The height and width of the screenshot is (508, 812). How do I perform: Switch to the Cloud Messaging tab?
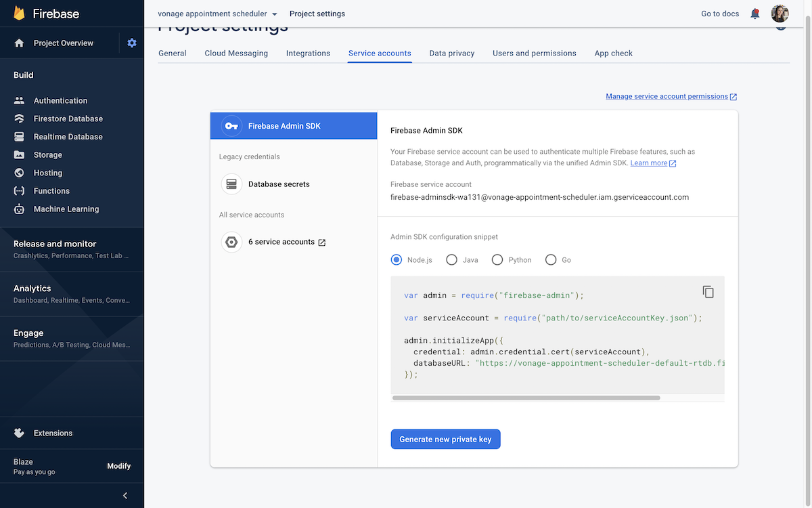pos(236,53)
